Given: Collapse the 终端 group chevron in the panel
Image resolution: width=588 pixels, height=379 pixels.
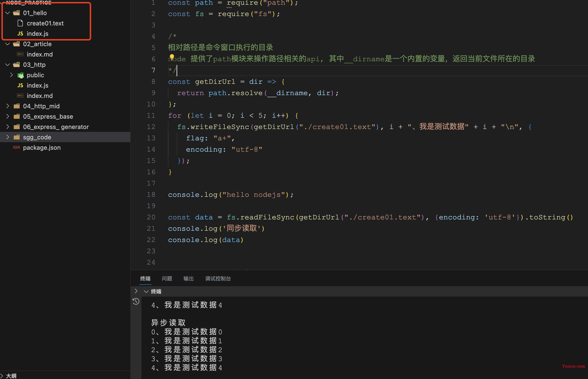Looking at the screenshot, I should coord(146,292).
